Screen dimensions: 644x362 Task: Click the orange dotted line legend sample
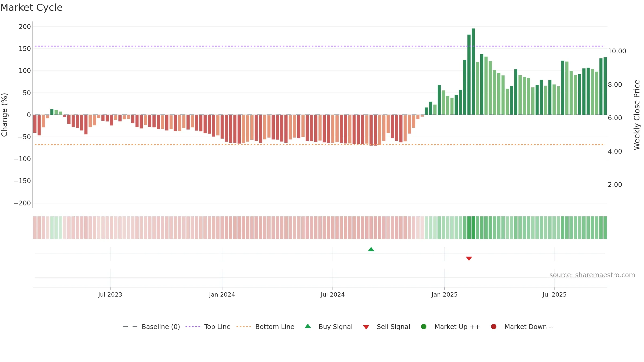pos(244,327)
